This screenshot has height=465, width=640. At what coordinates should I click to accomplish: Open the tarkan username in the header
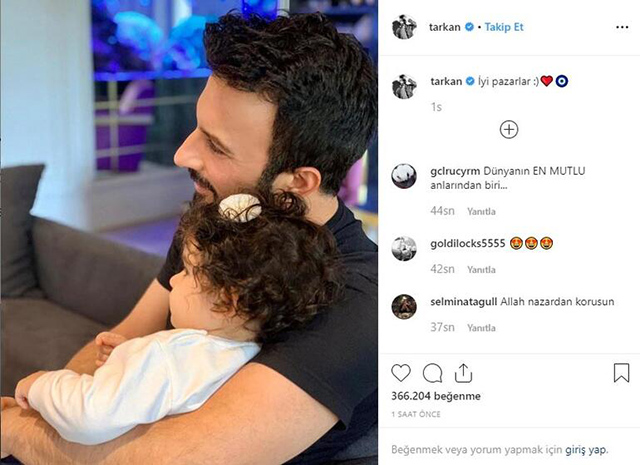pyautogui.click(x=444, y=27)
